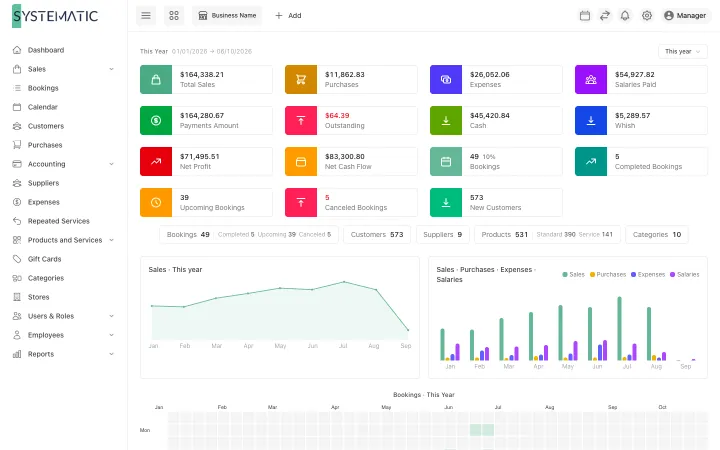Click the Gift Cards tag icon
720x450 pixels.
(17, 259)
